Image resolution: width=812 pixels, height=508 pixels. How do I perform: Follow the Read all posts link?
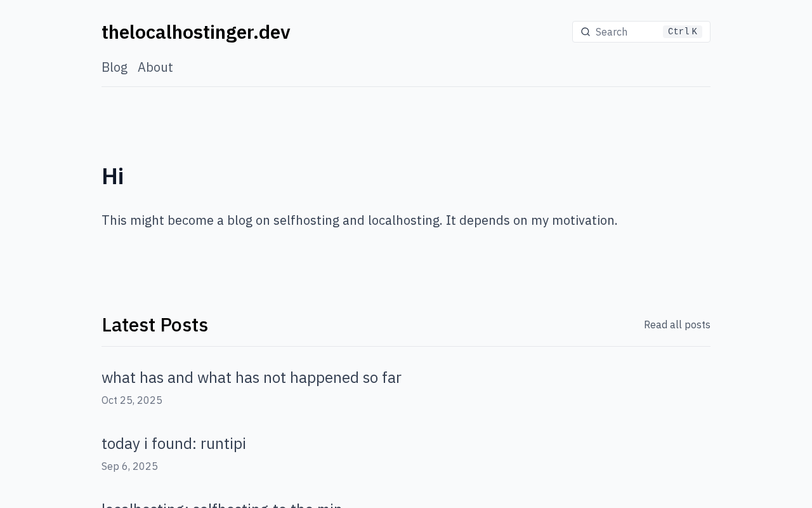(x=677, y=324)
